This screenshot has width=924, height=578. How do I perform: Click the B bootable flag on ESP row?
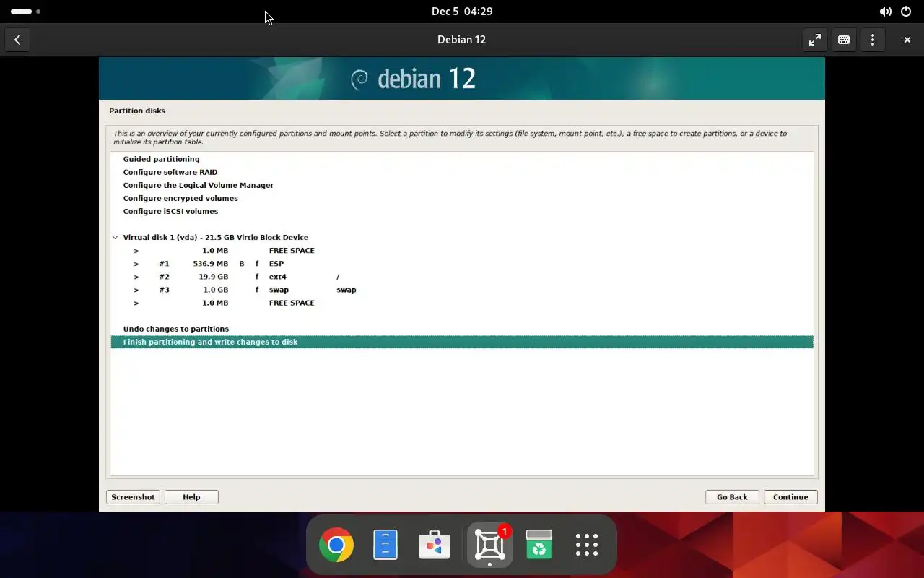pyautogui.click(x=242, y=264)
